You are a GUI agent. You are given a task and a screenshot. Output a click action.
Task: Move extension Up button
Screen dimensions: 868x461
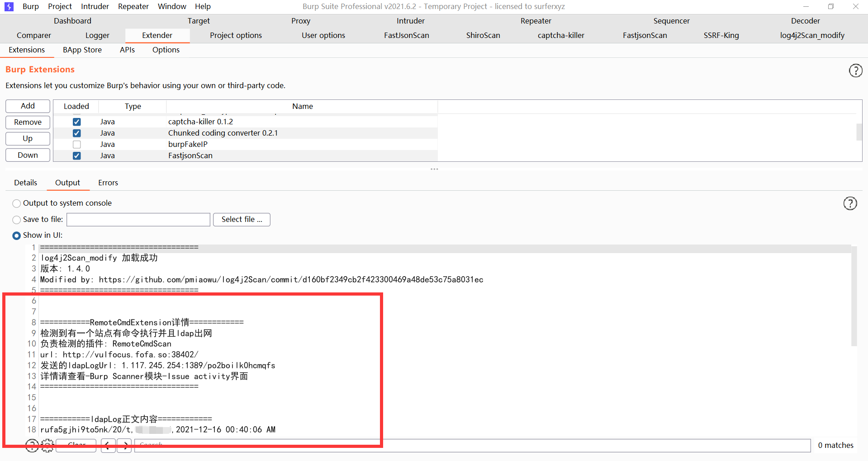[28, 138]
